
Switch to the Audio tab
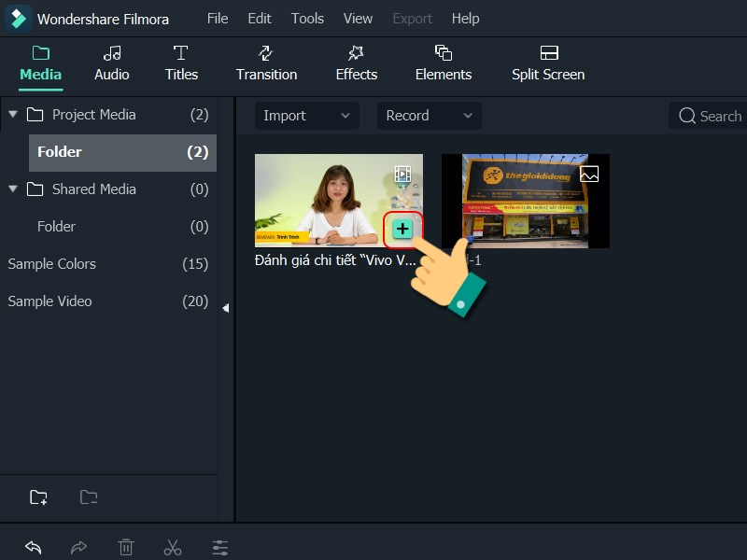click(x=111, y=63)
